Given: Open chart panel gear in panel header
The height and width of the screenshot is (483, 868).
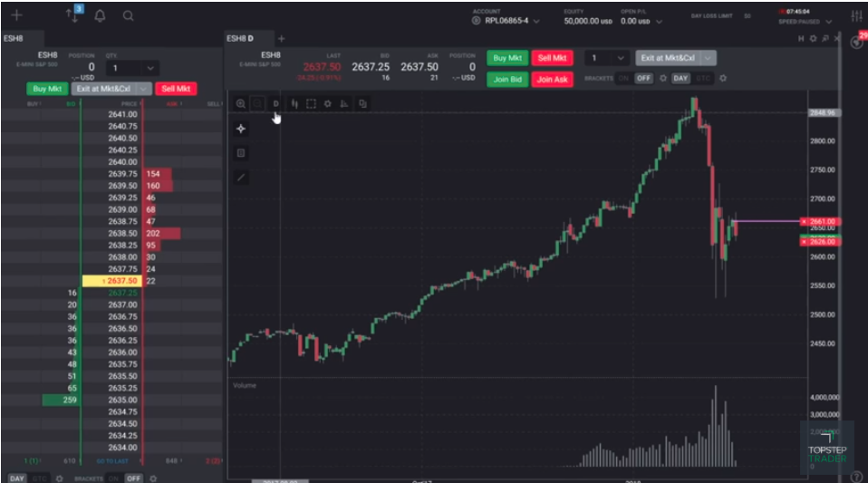Looking at the screenshot, I should (x=813, y=38).
